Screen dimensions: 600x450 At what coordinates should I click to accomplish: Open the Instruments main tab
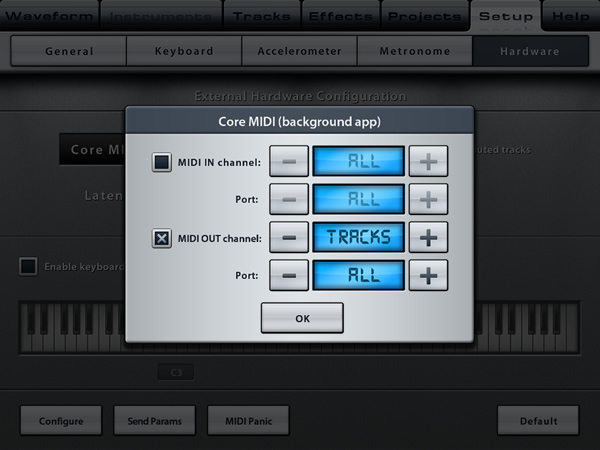click(161, 15)
